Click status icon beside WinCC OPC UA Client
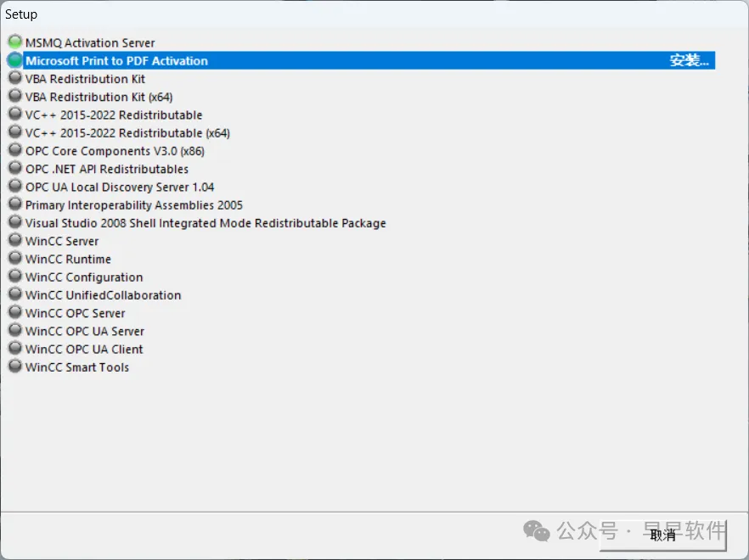 [15, 348]
